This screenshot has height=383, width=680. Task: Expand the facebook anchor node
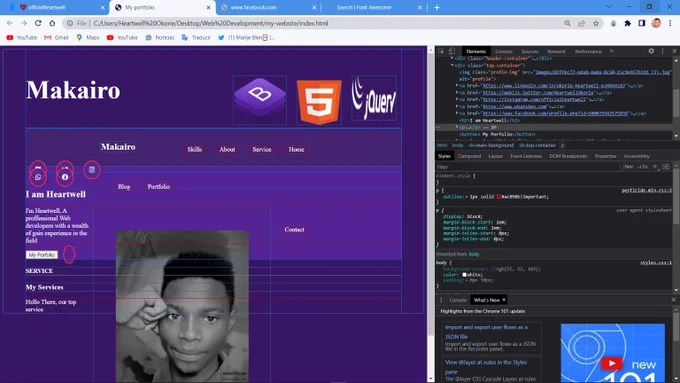click(x=457, y=113)
